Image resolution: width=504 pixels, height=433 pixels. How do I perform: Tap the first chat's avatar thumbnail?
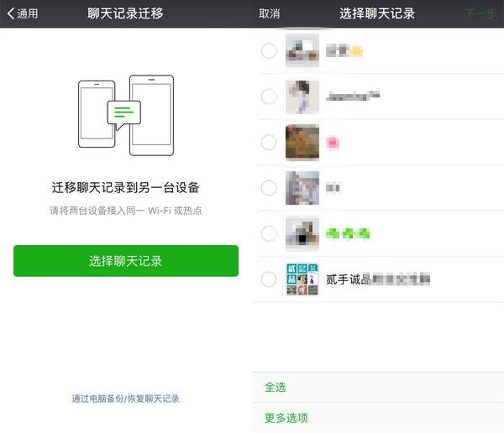(x=302, y=51)
